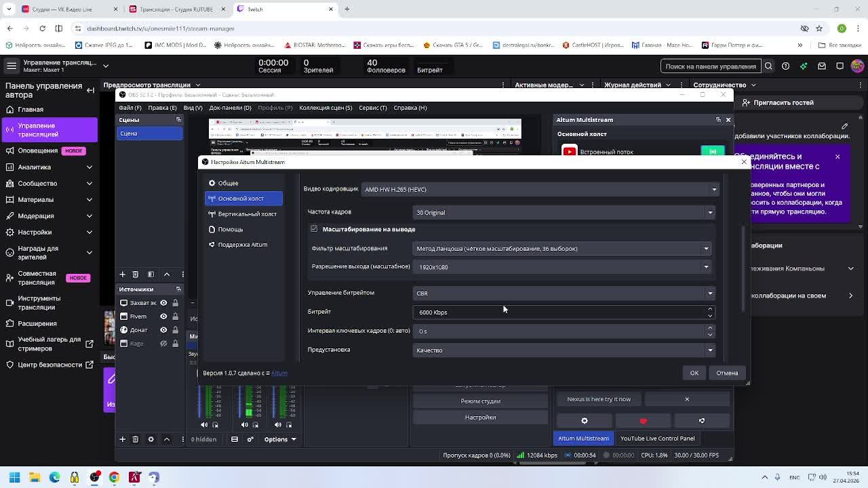Unlock the Донат source
868x488 pixels.
[x=175, y=330]
